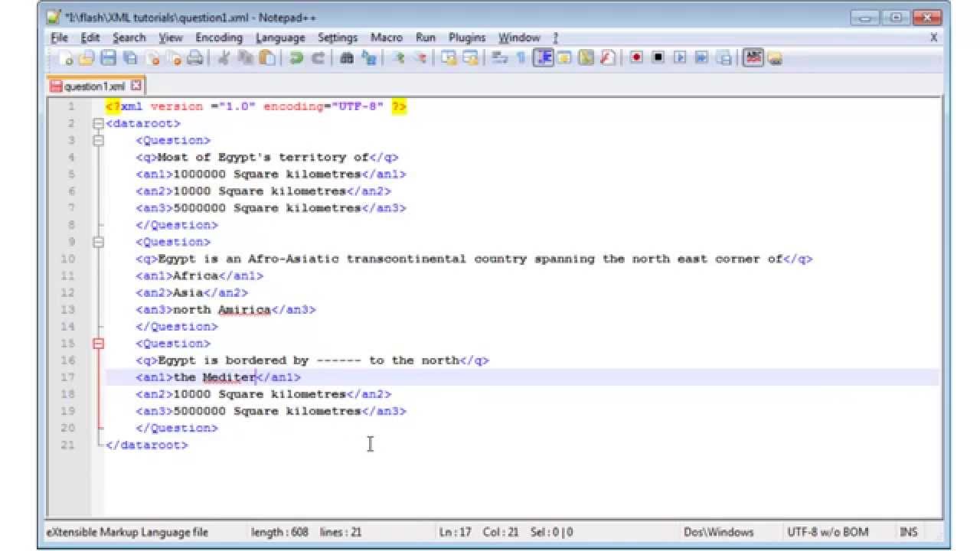This screenshot has width=980, height=551.
Task: Collapse the Question fold on line 3
Action: pyautogui.click(x=97, y=140)
